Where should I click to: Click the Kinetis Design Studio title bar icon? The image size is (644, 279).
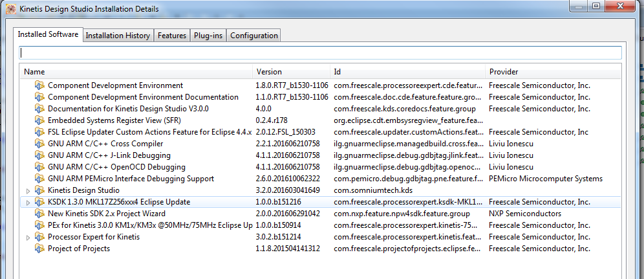pyautogui.click(x=8, y=9)
